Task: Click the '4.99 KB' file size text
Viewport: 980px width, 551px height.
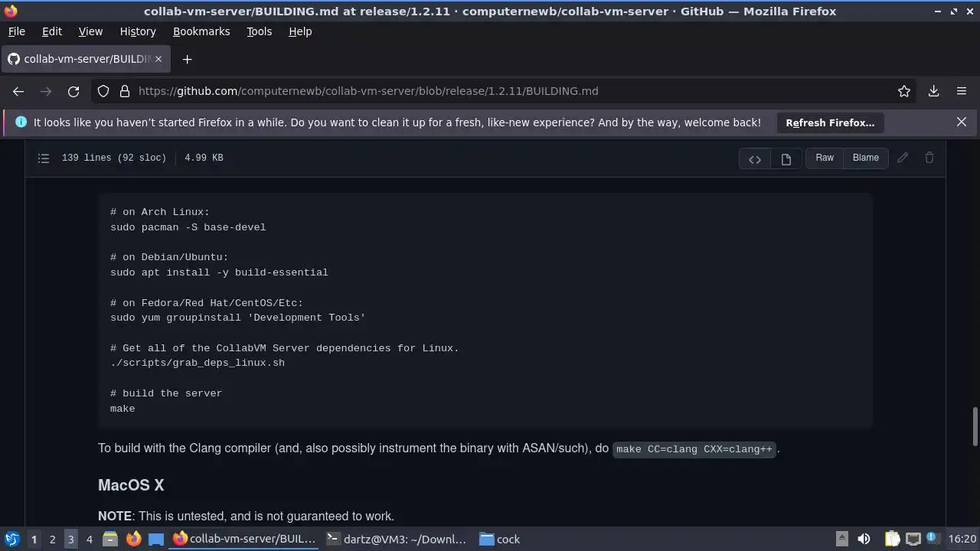Action: (204, 158)
